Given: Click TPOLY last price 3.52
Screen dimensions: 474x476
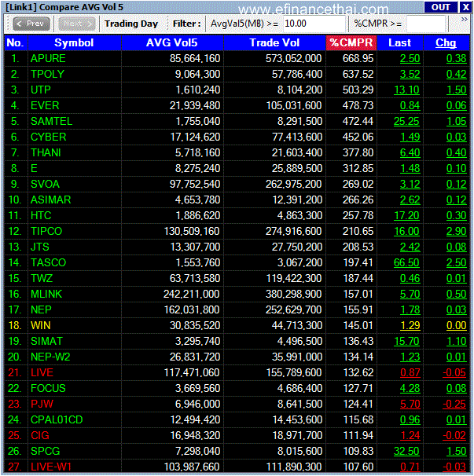Looking at the screenshot, I should (x=410, y=75).
